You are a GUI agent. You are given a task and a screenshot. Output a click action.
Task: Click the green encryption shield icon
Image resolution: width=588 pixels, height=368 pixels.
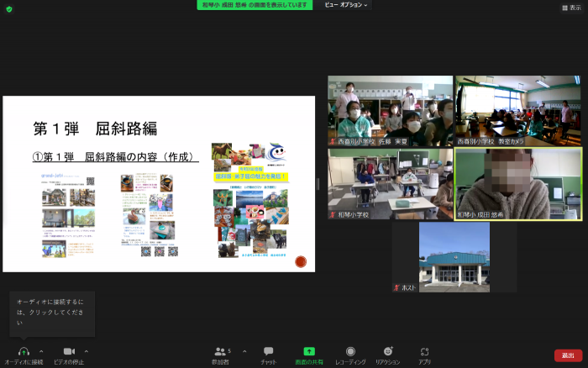(9, 8)
